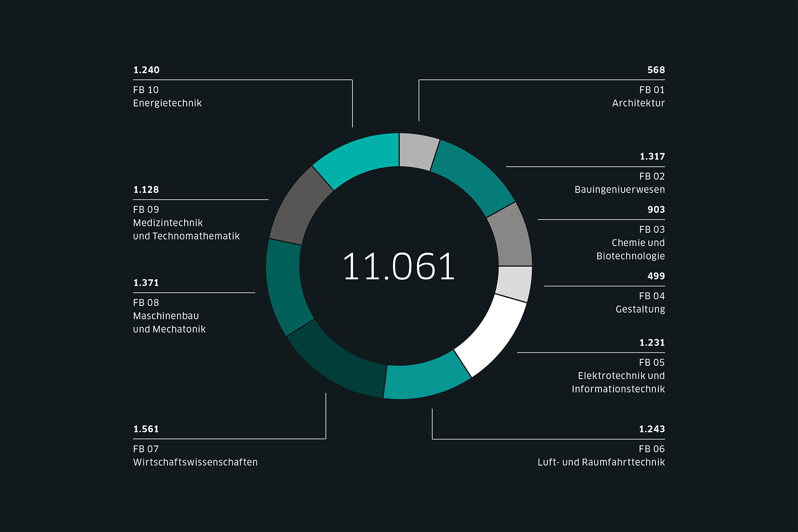Click the Bauingenieurwesen label text

pyautogui.click(x=619, y=190)
